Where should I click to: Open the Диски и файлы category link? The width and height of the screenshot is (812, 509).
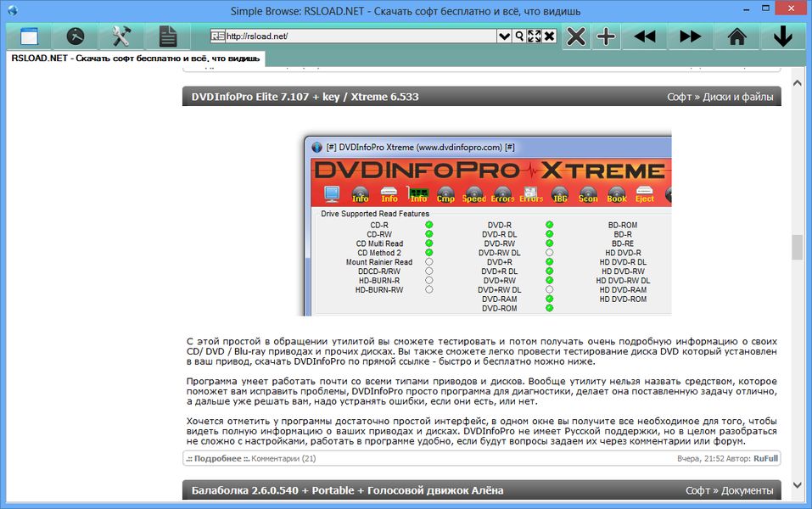(738, 97)
